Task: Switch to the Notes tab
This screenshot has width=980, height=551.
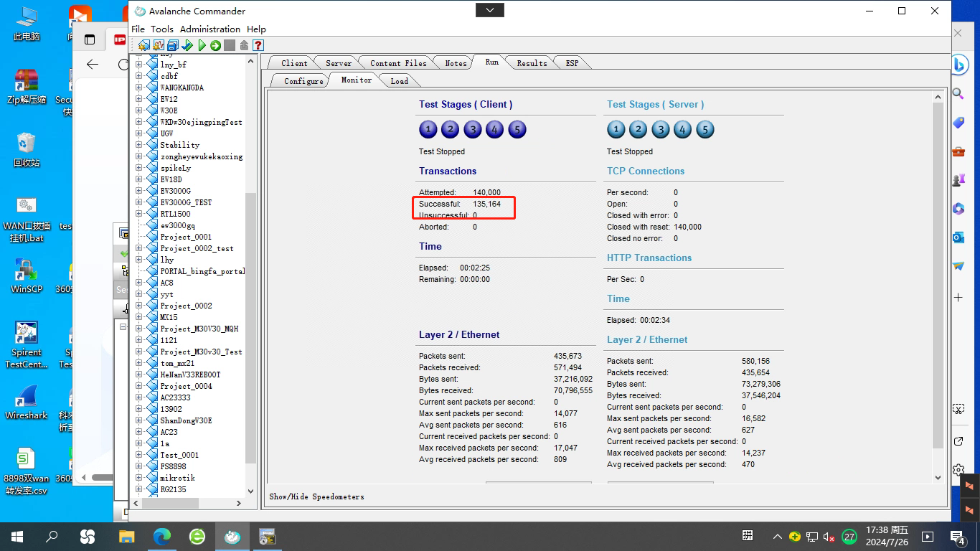Action: (456, 63)
